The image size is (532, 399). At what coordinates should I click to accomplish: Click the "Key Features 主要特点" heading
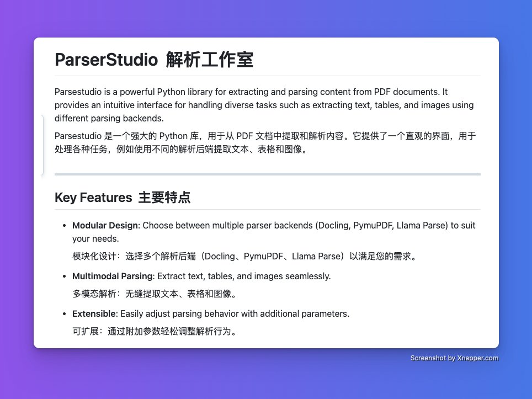[123, 198]
